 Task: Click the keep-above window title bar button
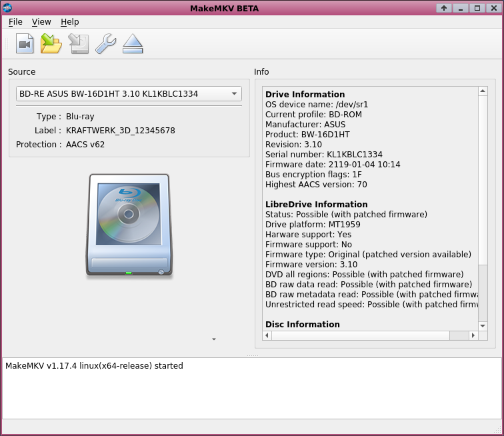(445, 8)
